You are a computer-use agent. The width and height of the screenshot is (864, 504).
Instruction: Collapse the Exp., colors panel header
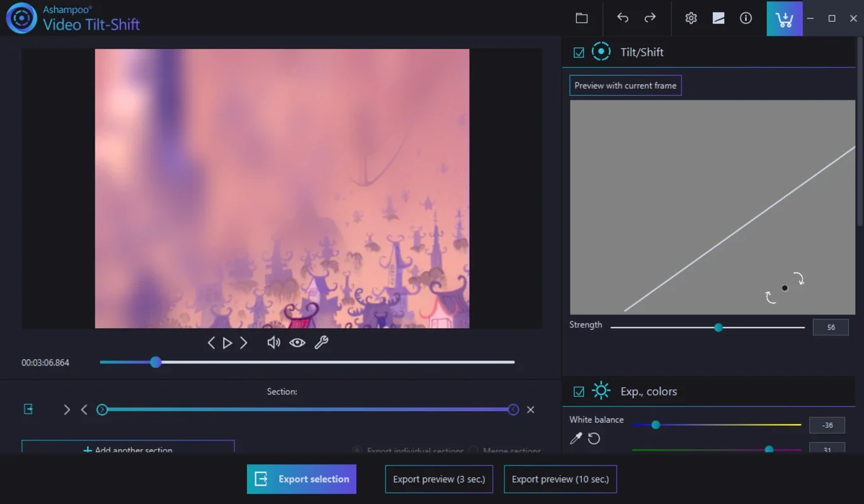(708, 391)
